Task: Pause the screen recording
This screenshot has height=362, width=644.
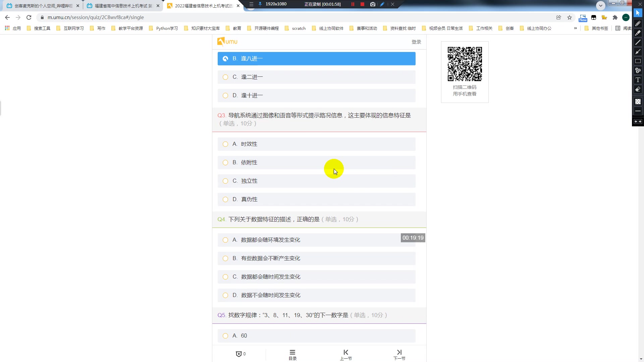Action: pos(353,4)
